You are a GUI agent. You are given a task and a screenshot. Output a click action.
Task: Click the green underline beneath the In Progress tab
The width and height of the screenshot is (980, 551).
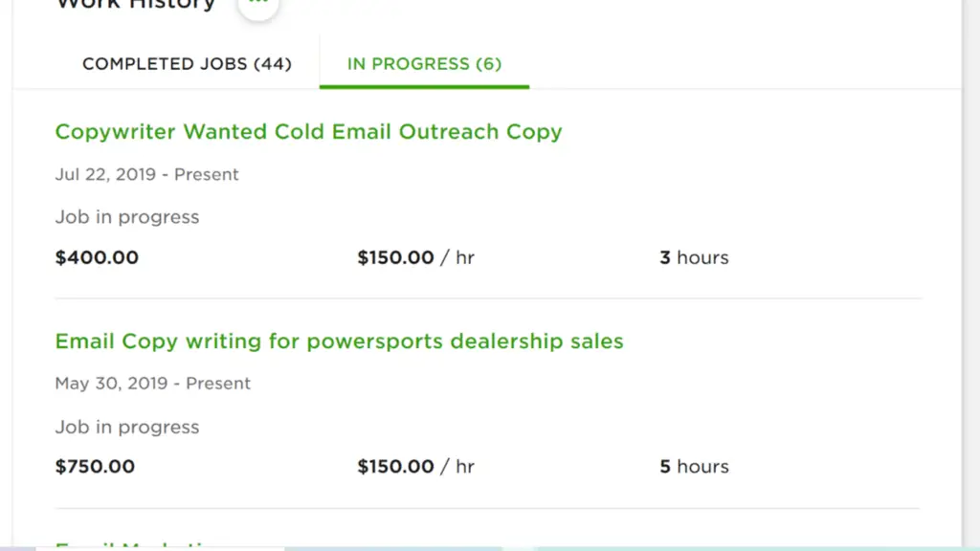tap(424, 86)
